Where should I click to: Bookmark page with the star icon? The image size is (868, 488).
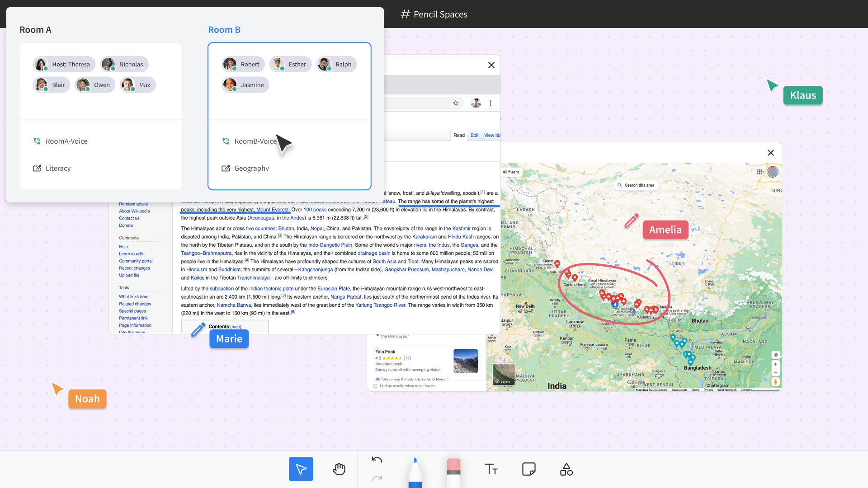tap(456, 103)
